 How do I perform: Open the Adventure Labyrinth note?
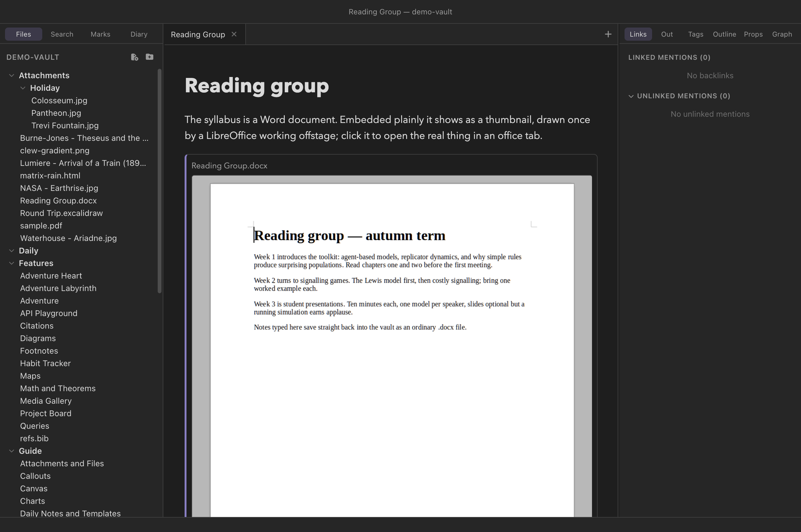(58, 289)
